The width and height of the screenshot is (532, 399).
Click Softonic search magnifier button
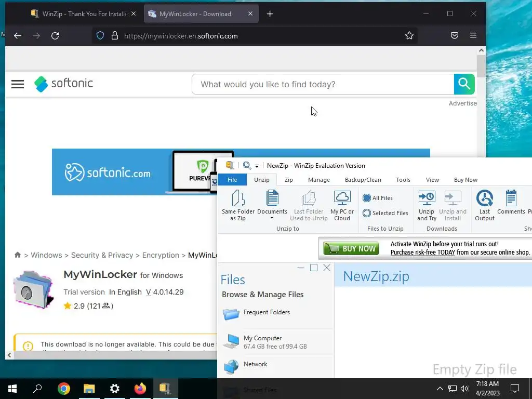464,84
